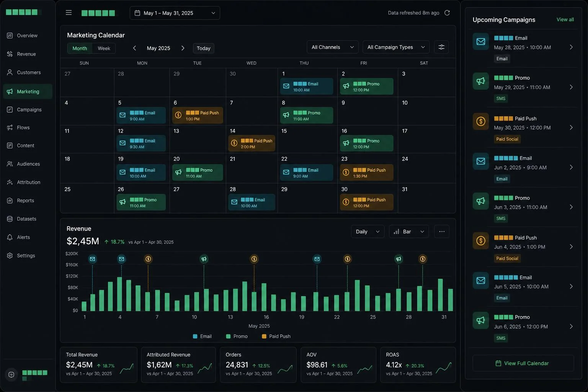Image resolution: width=588 pixels, height=392 pixels.
Task: Click the megaphone icon for May 29 Promo
Action: 481,81
